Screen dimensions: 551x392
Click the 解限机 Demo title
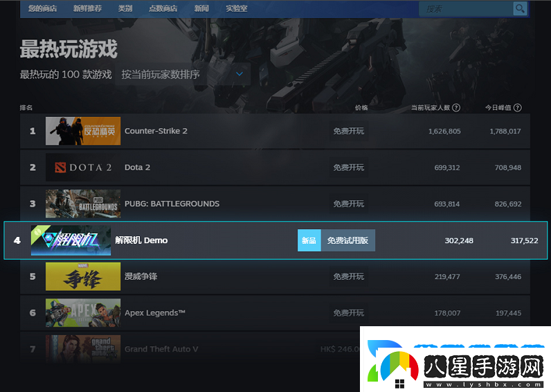click(x=141, y=240)
